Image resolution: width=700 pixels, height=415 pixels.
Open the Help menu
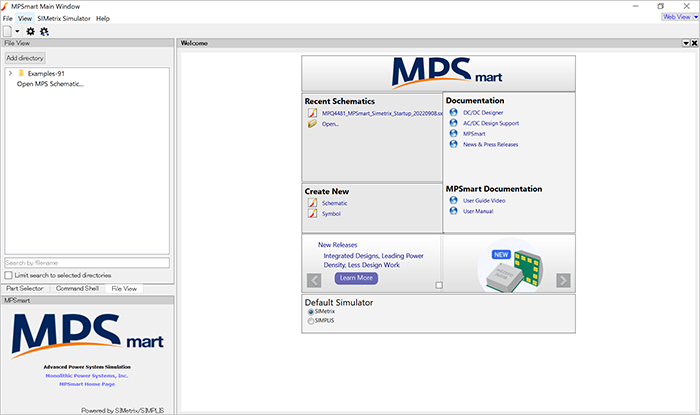pos(103,18)
